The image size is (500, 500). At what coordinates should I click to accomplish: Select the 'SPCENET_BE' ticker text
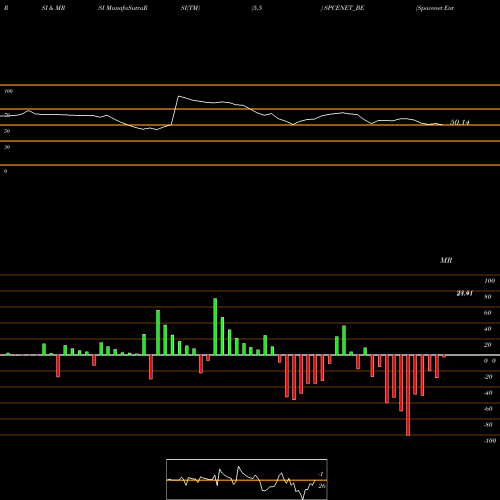click(x=344, y=8)
